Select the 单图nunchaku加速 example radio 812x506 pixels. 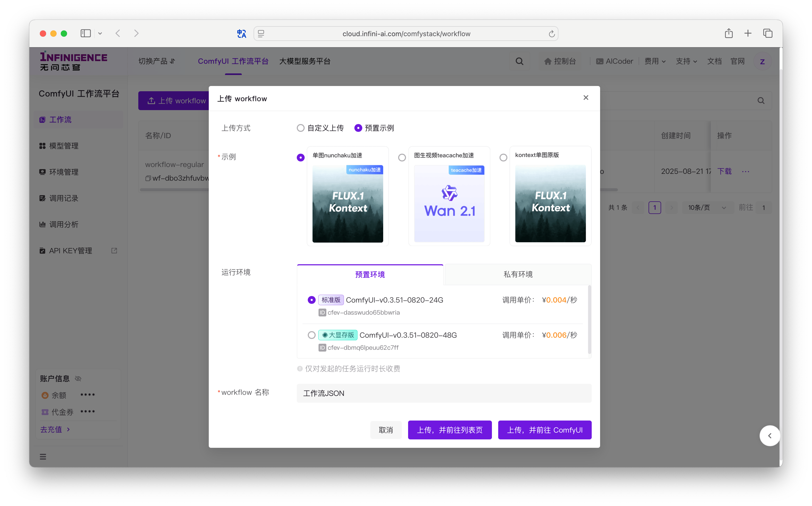pos(300,158)
